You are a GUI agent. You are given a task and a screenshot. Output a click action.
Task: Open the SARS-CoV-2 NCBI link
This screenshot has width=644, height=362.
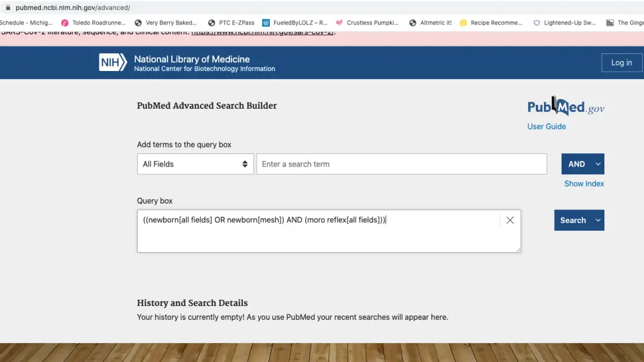pyautogui.click(x=262, y=33)
